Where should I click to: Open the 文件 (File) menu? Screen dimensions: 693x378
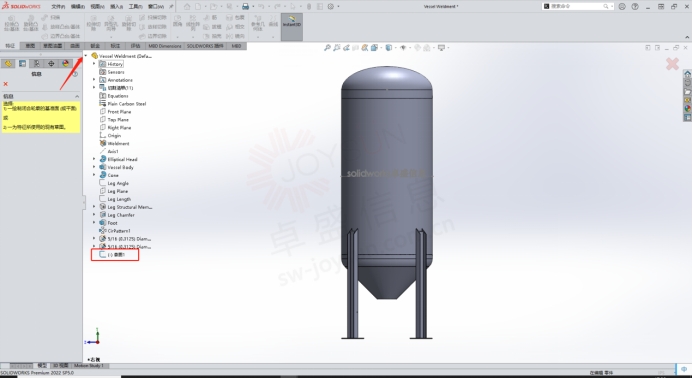pyautogui.click(x=58, y=6)
